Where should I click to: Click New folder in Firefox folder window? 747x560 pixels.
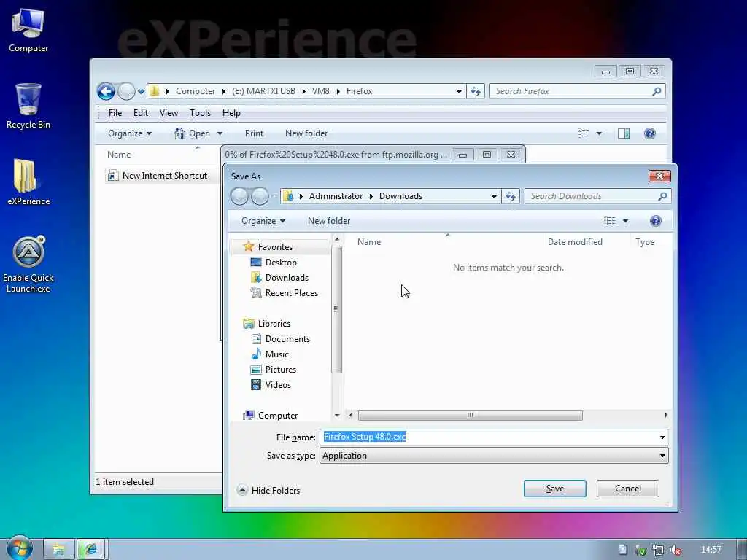tap(306, 133)
